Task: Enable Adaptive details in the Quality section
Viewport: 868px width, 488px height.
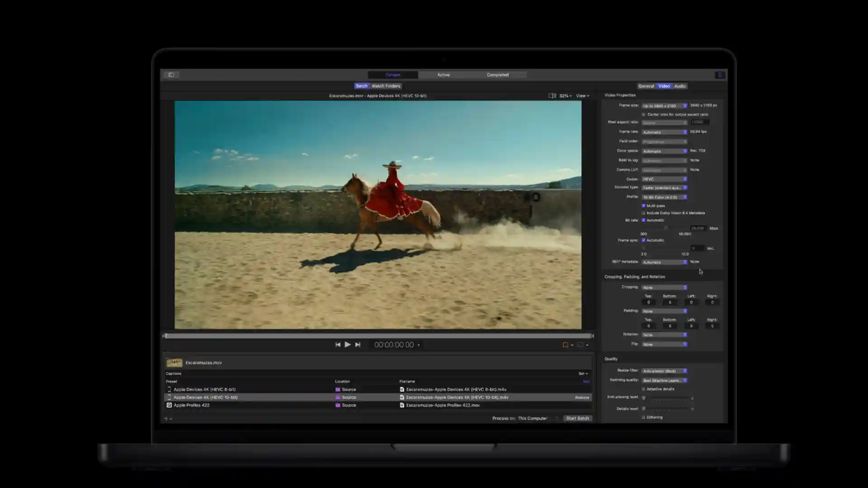Action: [642, 389]
